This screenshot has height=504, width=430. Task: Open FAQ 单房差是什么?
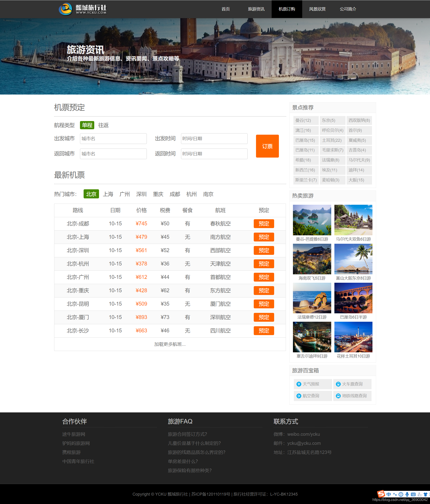point(183,461)
